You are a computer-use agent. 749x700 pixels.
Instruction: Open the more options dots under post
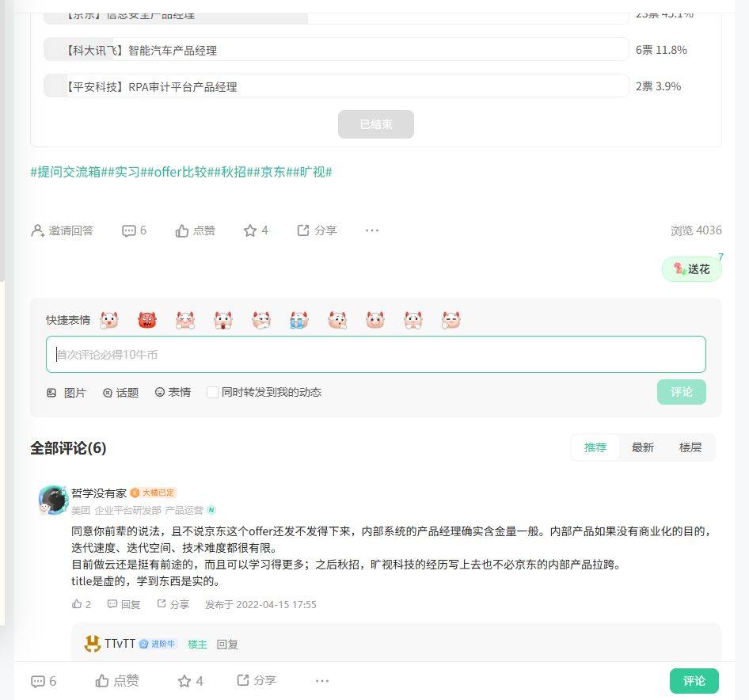(371, 230)
